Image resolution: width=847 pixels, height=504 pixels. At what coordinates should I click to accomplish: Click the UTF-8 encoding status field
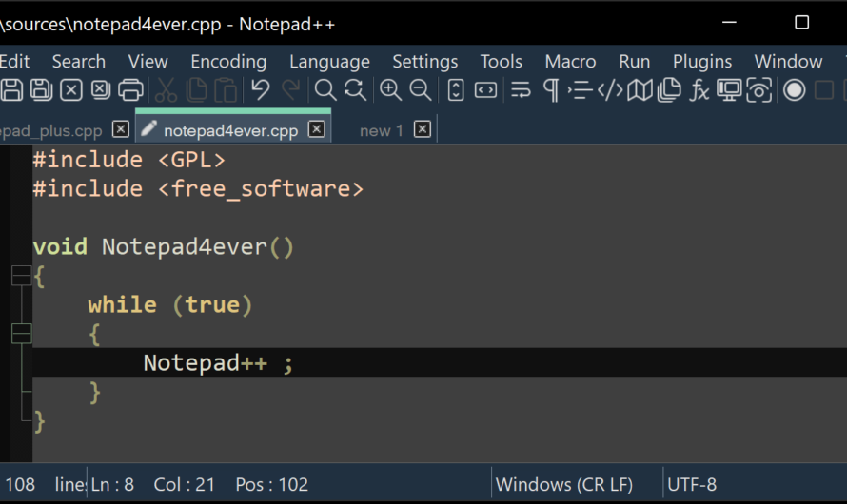pyautogui.click(x=692, y=485)
